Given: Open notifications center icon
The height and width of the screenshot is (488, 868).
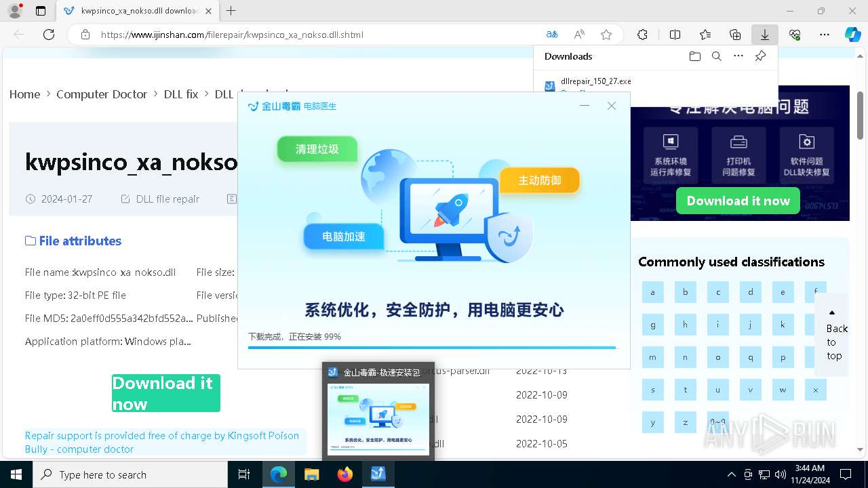Looking at the screenshot, I should point(846,474).
